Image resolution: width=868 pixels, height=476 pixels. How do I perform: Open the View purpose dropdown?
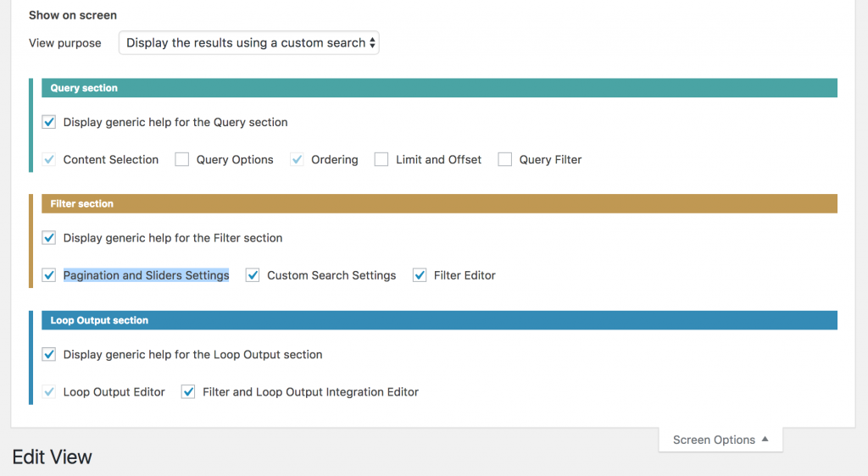pyautogui.click(x=248, y=42)
